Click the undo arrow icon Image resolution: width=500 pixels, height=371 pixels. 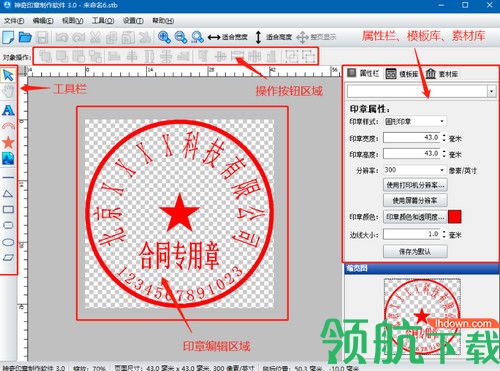(62, 37)
